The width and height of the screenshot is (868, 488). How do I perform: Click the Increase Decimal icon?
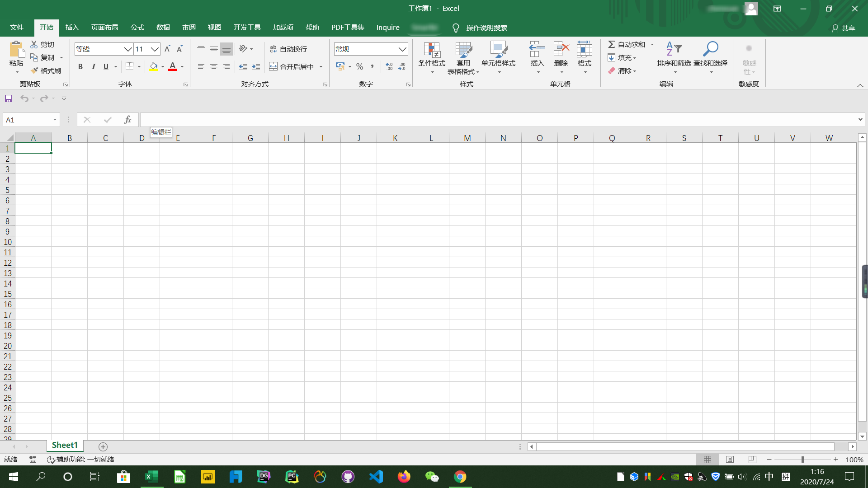(x=389, y=66)
